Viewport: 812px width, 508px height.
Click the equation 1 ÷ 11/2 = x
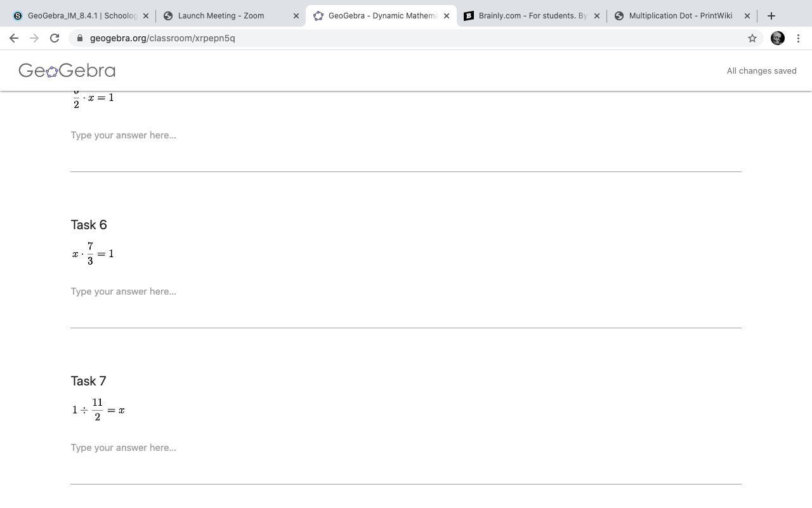[x=98, y=410]
